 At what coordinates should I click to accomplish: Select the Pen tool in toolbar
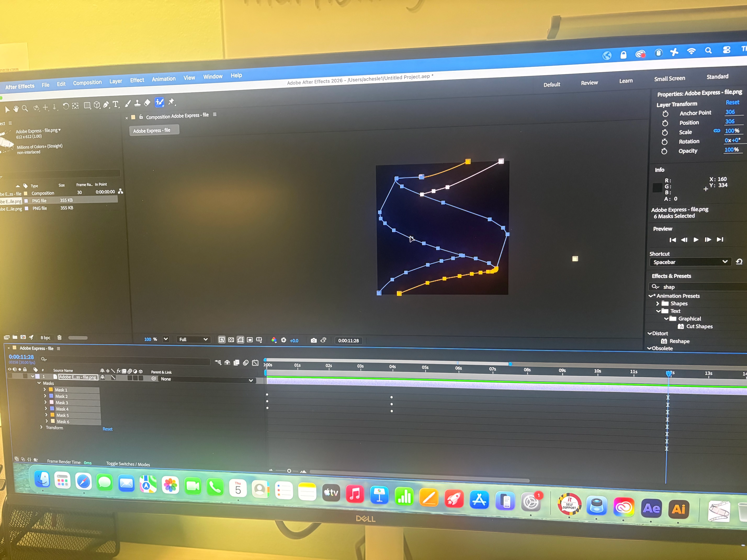coord(106,105)
